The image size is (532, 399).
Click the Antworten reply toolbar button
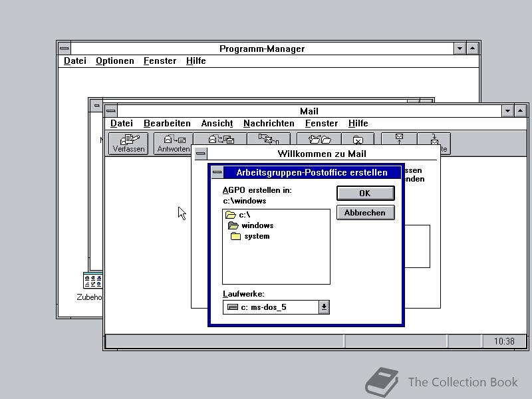point(174,144)
